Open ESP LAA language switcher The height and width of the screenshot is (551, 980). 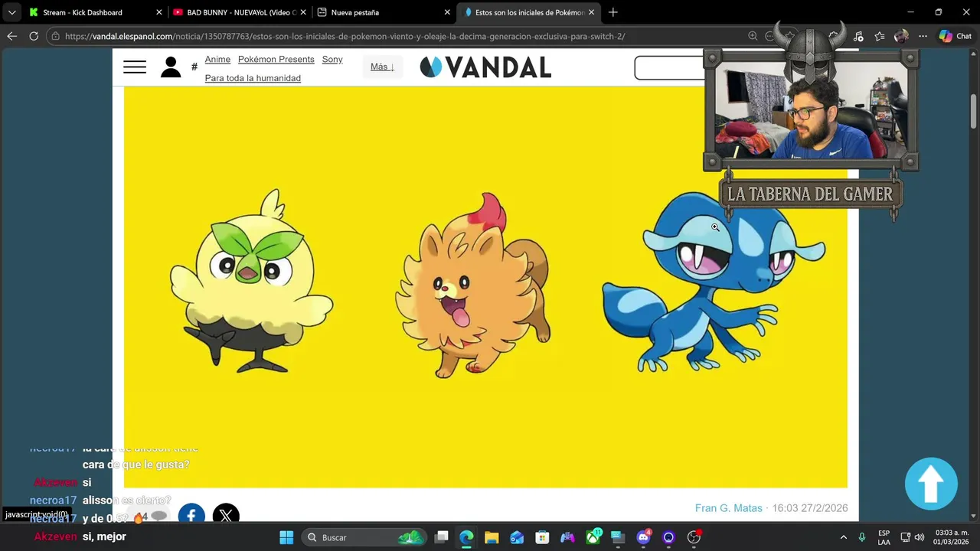884,537
